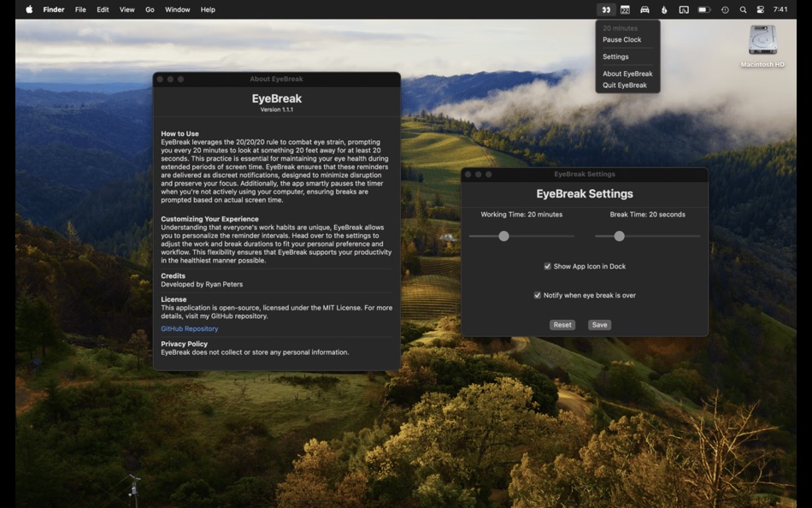Viewport: 812px width, 508px height.
Task: Click the 7:41 menu bar clock
Action: (x=780, y=9)
